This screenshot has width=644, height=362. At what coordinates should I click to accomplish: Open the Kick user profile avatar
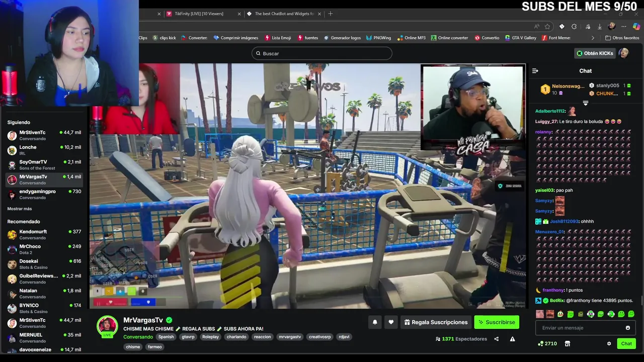coord(624,53)
